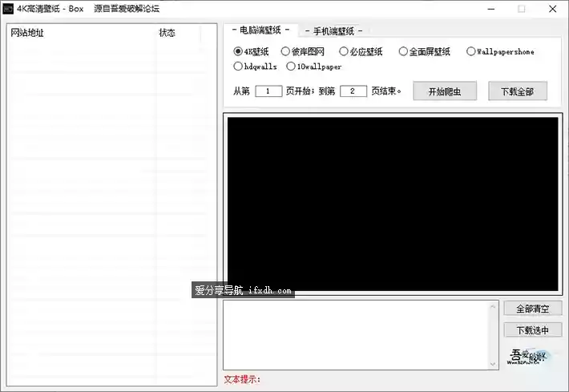Image resolution: width=569 pixels, height=392 pixels.
Task: Select the 10wallpaper radio button
Action: (x=314, y=67)
